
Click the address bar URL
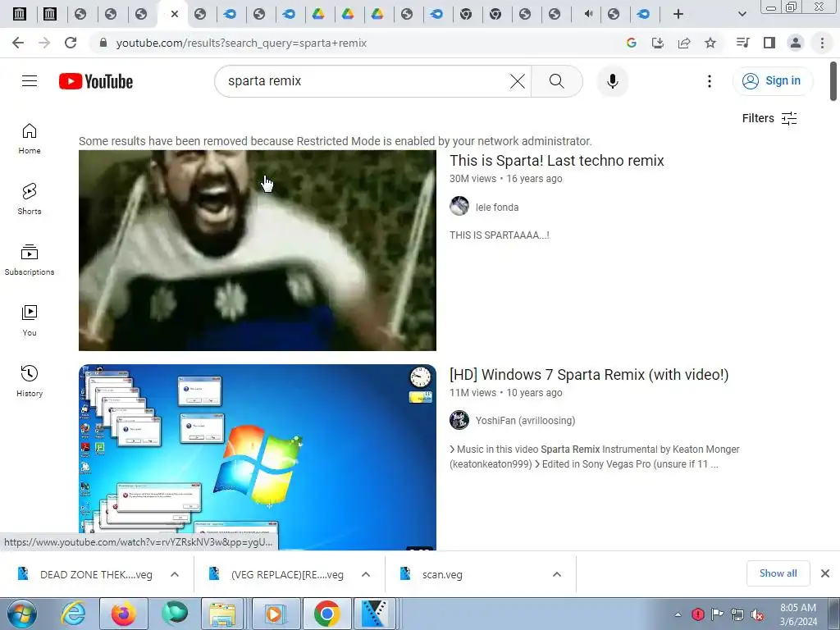[x=241, y=43]
